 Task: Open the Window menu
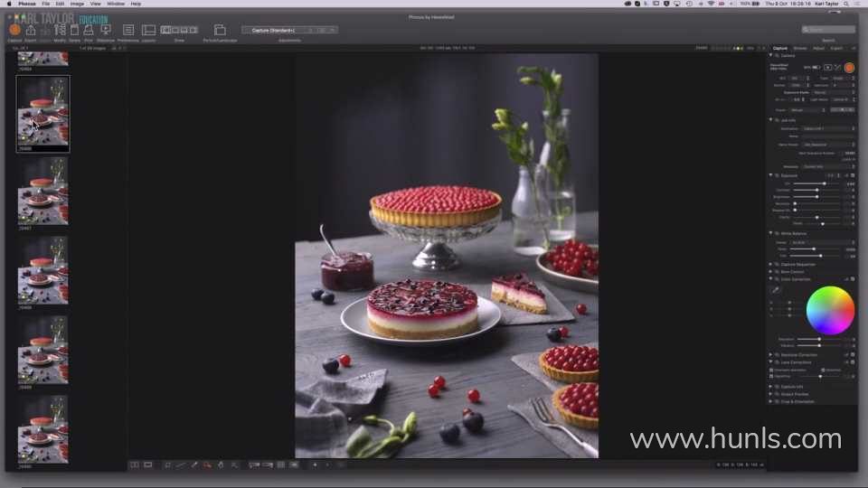tap(116, 4)
